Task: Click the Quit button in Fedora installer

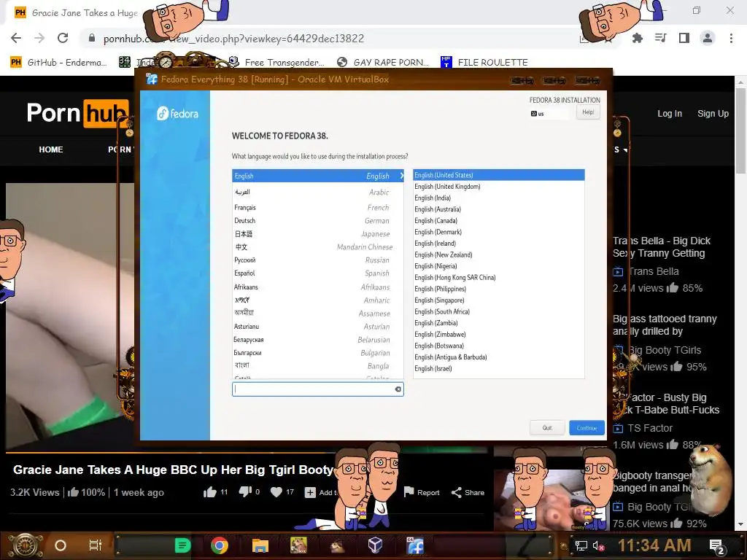Action: click(547, 427)
